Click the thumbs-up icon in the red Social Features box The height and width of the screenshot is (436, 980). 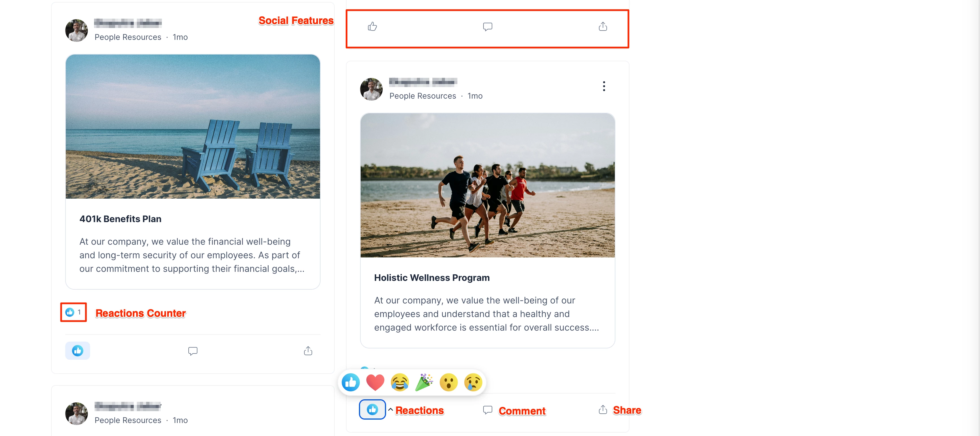pyautogui.click(x=372, y=27)
